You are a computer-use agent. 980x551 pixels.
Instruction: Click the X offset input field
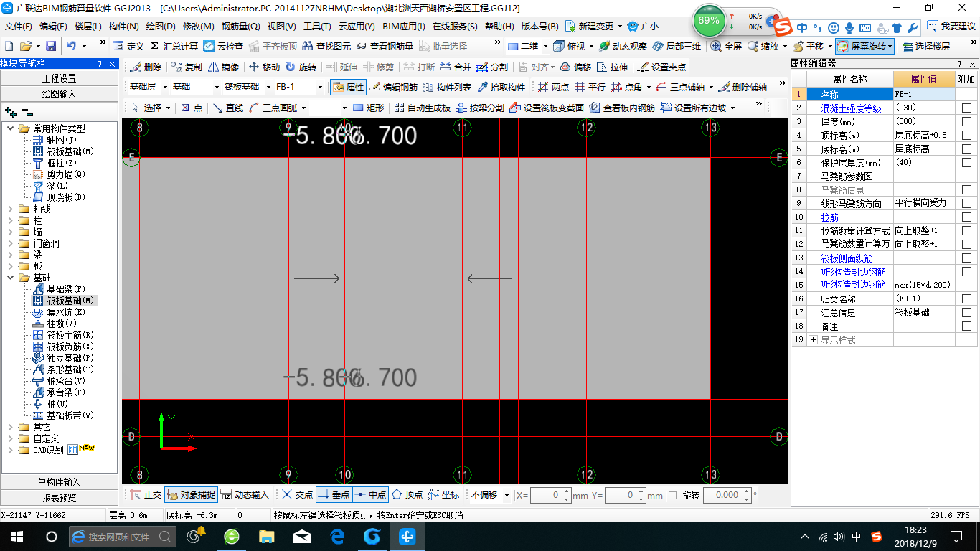tap(550, 495)
